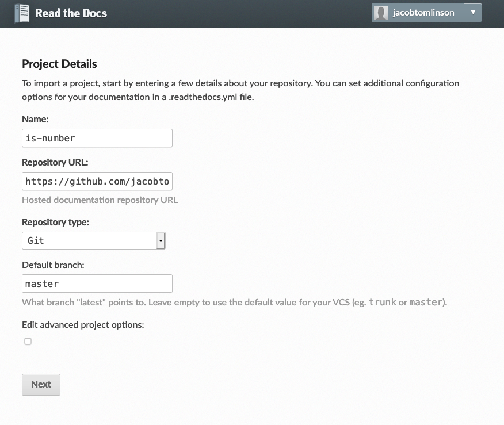Open the jacobtomlinson account menu
Screen dimensions: 504x425
(423, 13)
